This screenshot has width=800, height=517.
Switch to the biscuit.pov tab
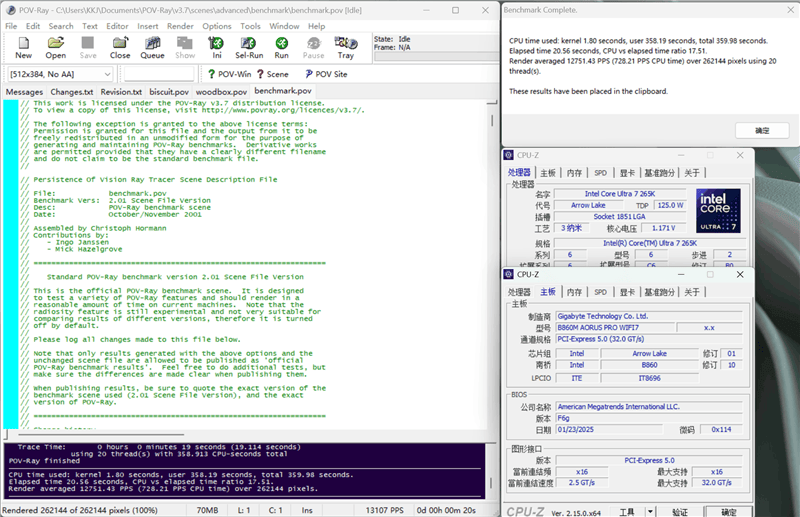tap(169, 92)
